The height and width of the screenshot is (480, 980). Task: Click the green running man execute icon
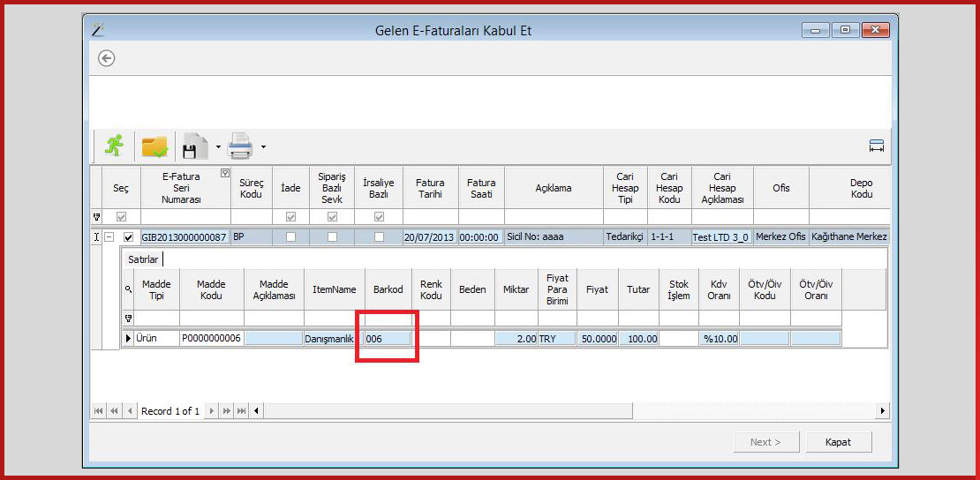(113, 146)
